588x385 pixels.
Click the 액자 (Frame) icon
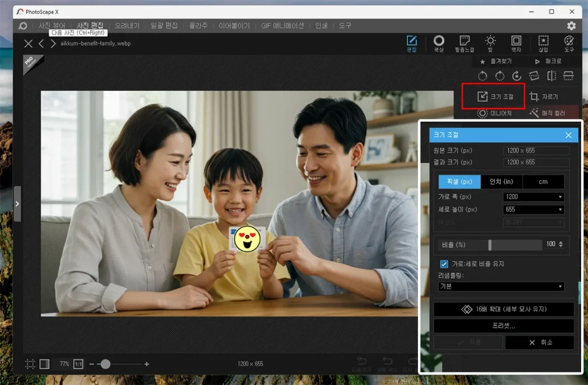point(516,43)
